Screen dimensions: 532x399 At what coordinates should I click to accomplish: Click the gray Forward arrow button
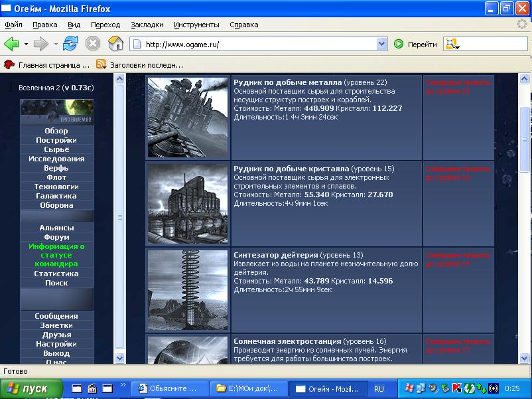tap(41, 44)
